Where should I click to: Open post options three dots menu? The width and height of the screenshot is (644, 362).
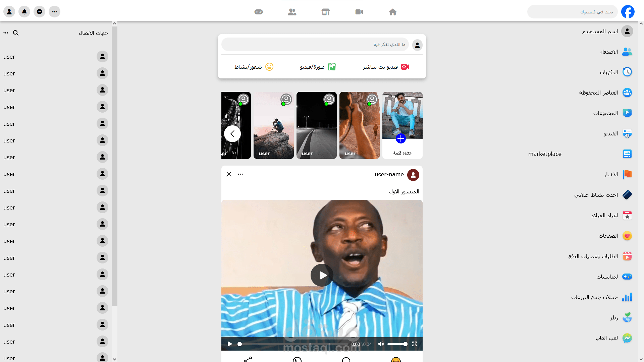240,174
